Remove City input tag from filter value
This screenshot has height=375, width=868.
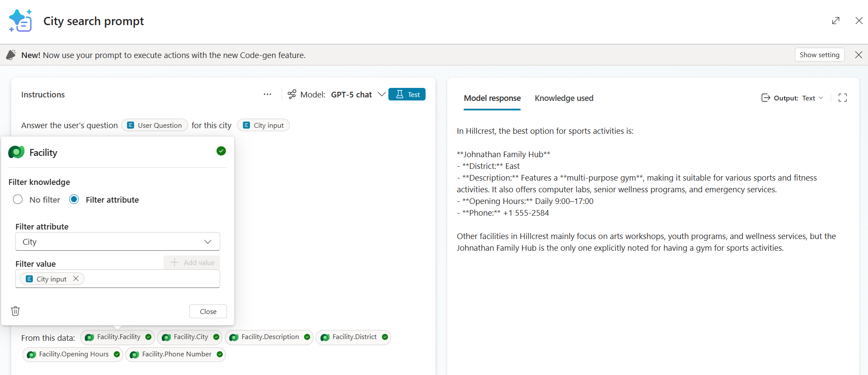coord(76,278)
